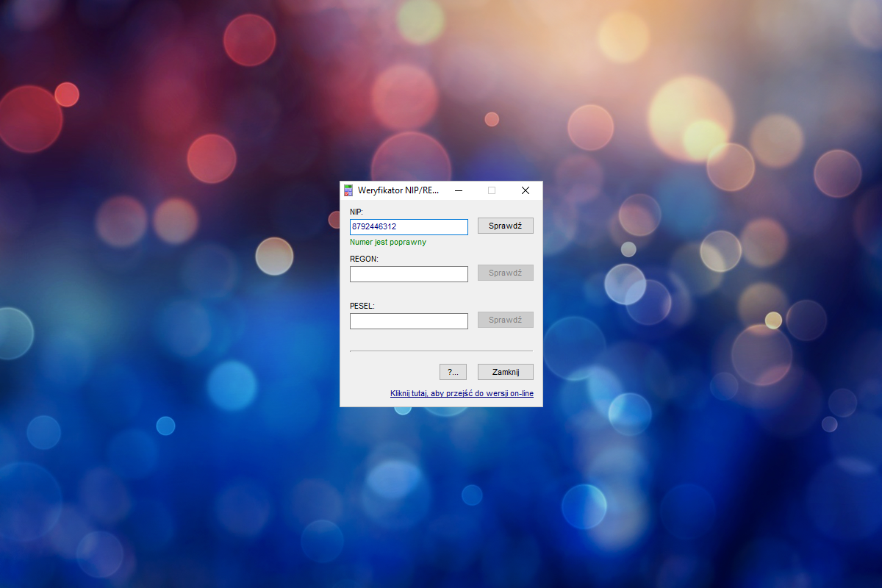Click the Sprawdź button beside REGON
This screenshot has width=882, height=588.
coord(506,273)
